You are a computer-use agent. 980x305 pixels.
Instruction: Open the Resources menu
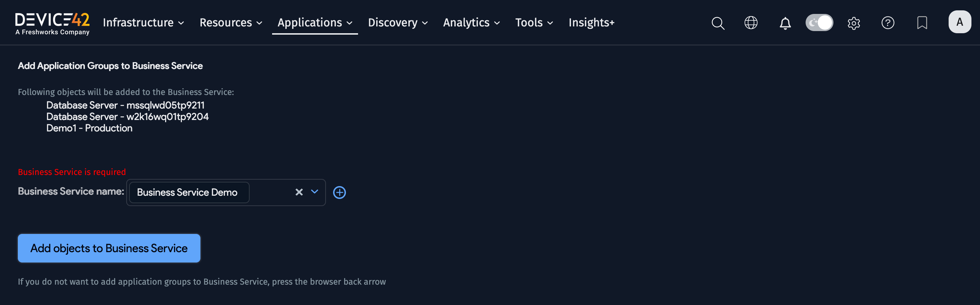point(230,23)
